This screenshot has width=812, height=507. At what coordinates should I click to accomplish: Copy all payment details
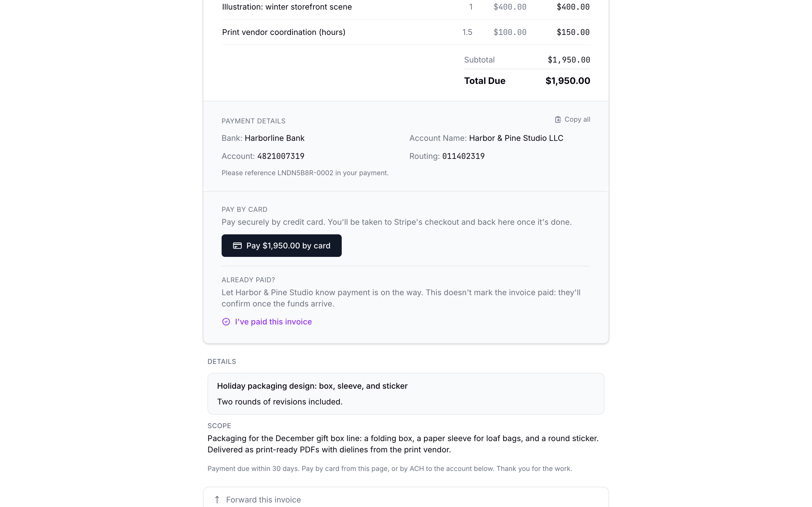[572, 120]
